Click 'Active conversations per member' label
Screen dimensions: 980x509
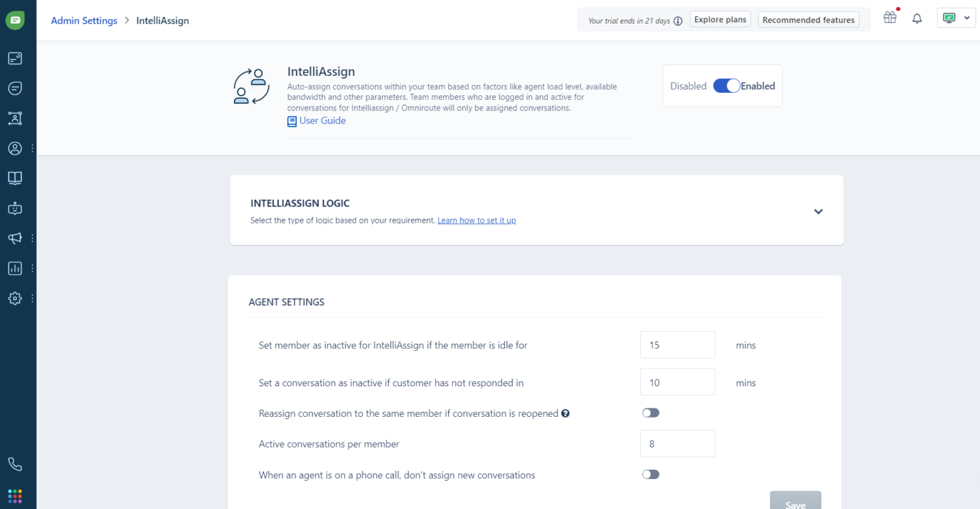tap(329, 444)
